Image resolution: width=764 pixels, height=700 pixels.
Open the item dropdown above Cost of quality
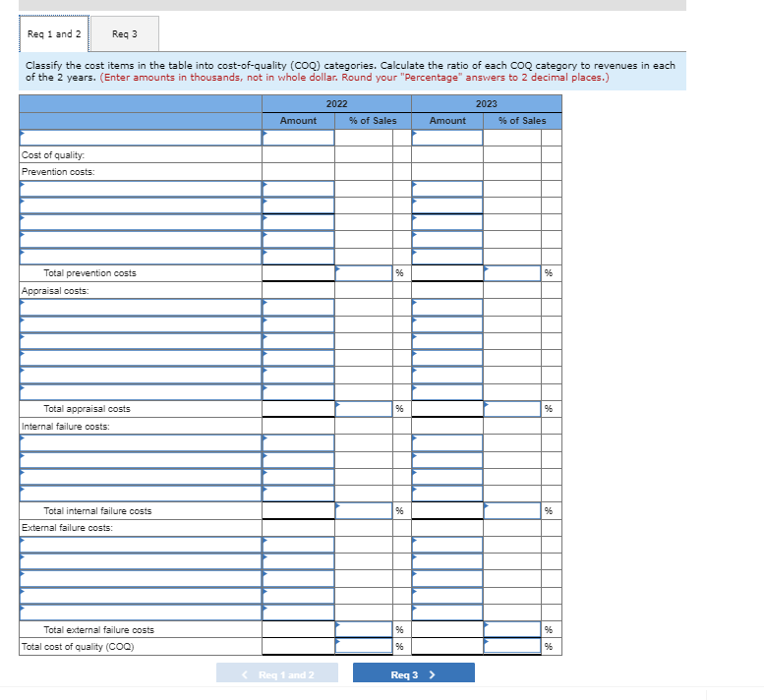tap(141, 138)
